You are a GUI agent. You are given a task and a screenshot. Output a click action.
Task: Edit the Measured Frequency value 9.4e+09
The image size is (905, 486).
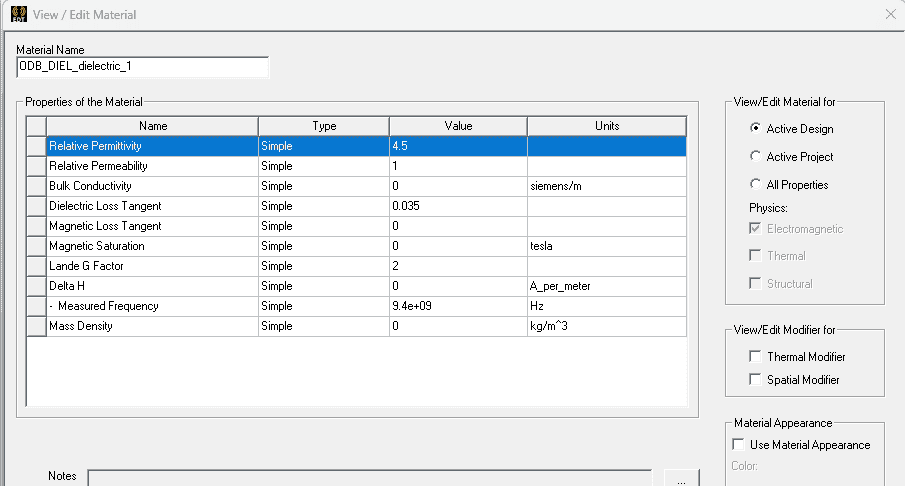point(458,306)
